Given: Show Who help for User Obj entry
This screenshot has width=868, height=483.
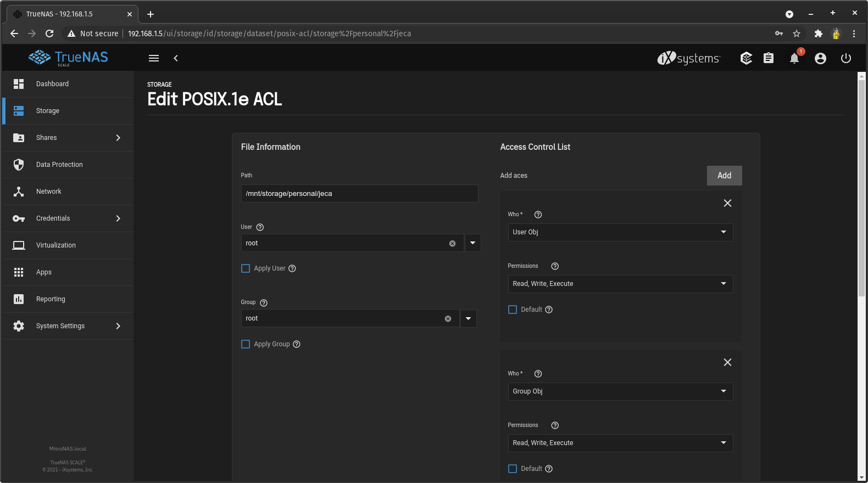Looking at the screenshot, I should pos(538,215).
